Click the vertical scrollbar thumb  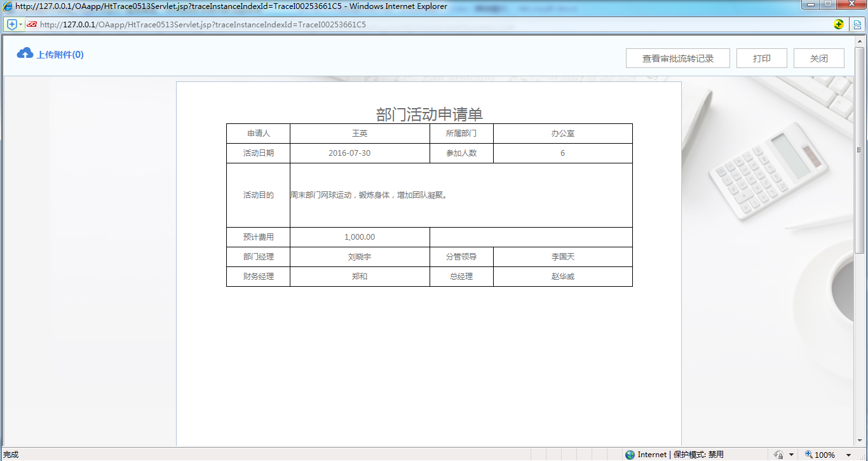(859, 150)
